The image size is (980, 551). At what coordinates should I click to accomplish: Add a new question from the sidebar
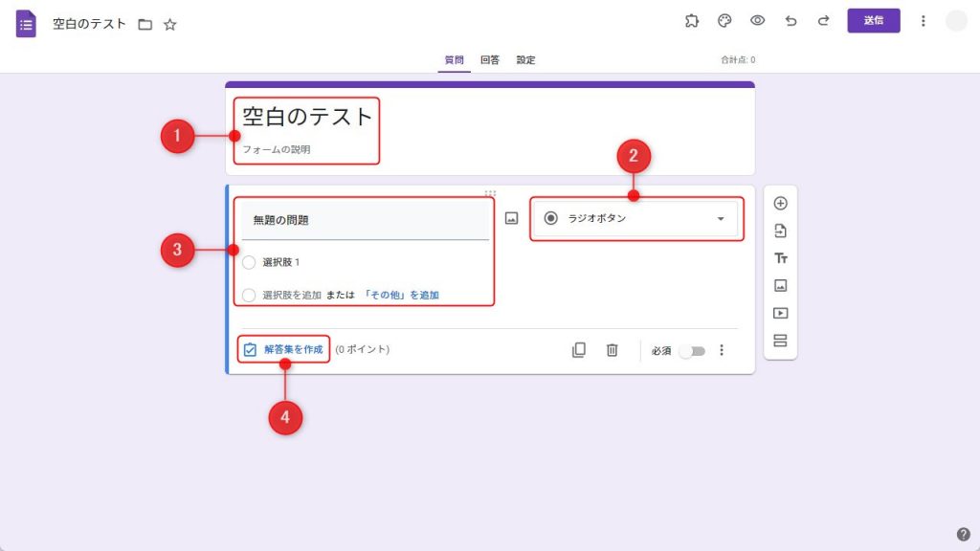pos(780,203)
